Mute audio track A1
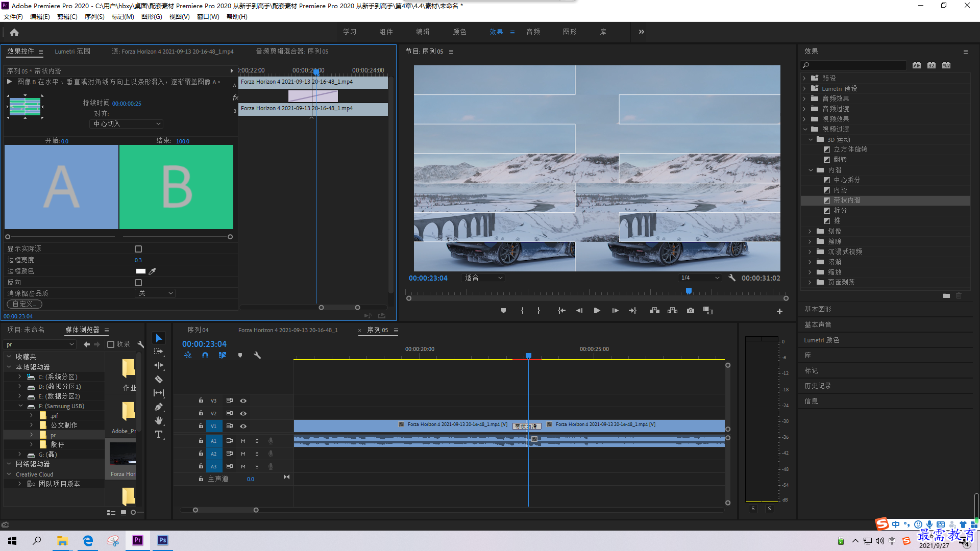The height and width of the screenshot is (551, 980). (x=243, y=441)
